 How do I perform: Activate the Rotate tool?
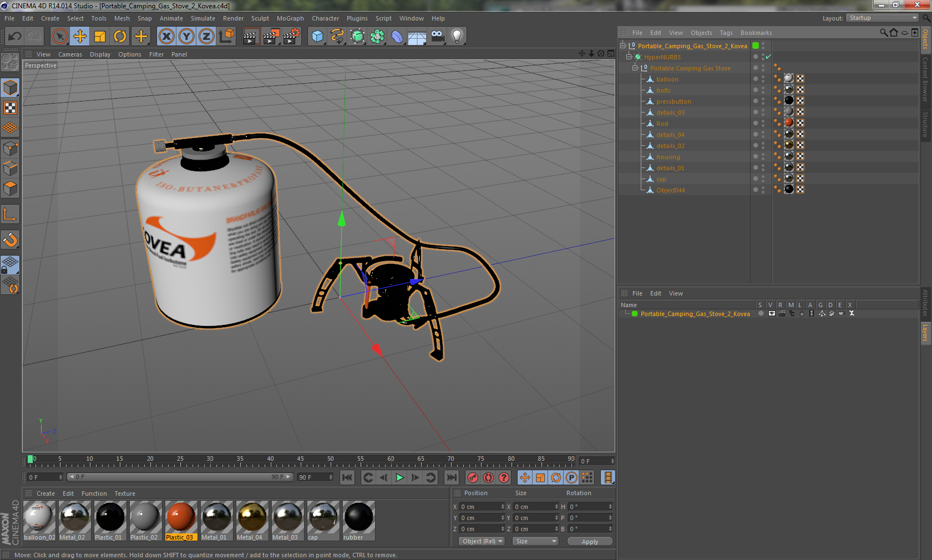pyautogui.click(x=120, y=37)
